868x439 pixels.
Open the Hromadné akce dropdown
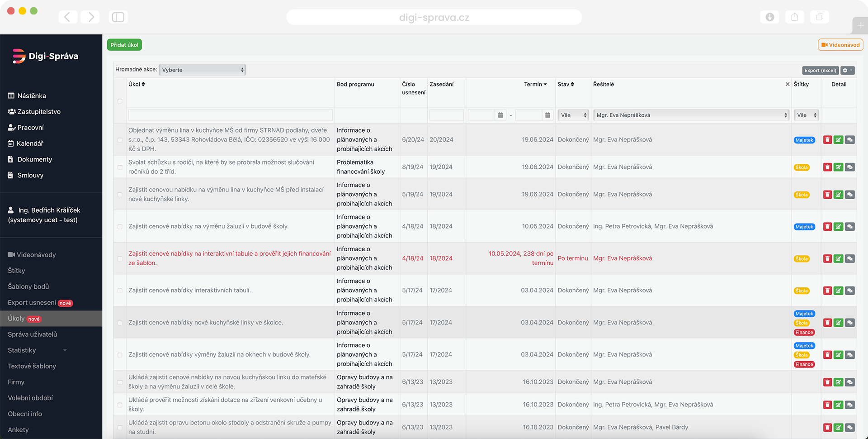click(203, 70)
